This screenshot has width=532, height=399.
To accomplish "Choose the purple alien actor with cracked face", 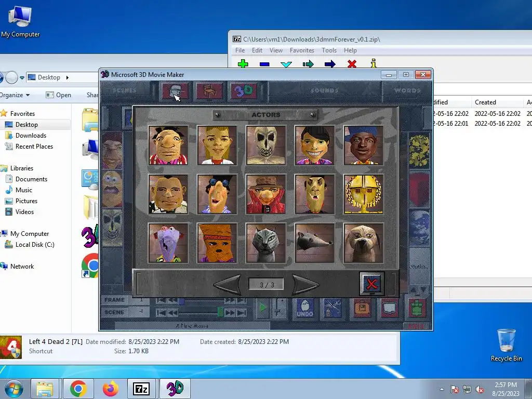I will 168,243.
